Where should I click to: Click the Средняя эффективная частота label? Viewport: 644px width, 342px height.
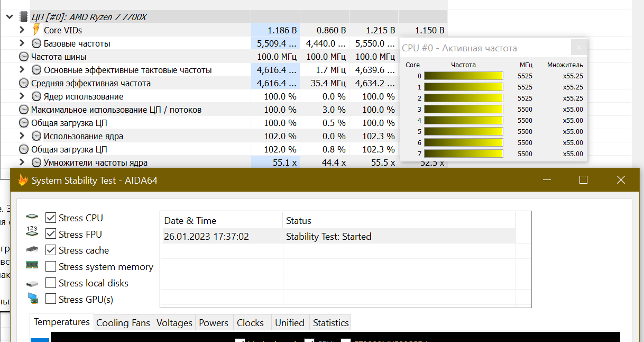tap(91, 83)
